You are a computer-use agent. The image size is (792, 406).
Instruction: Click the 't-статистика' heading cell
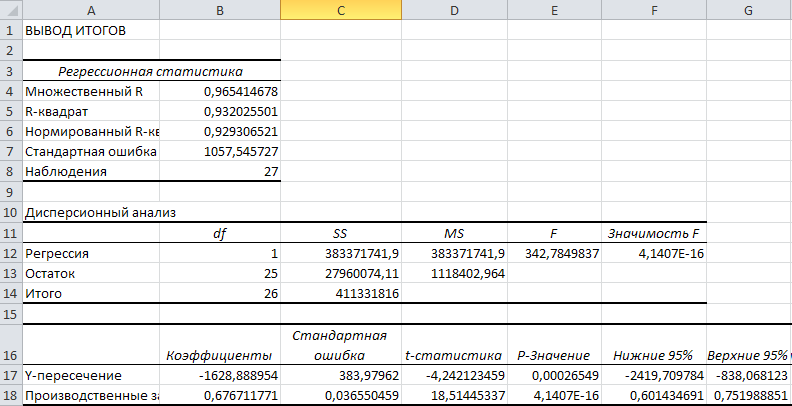click(455, 345)
